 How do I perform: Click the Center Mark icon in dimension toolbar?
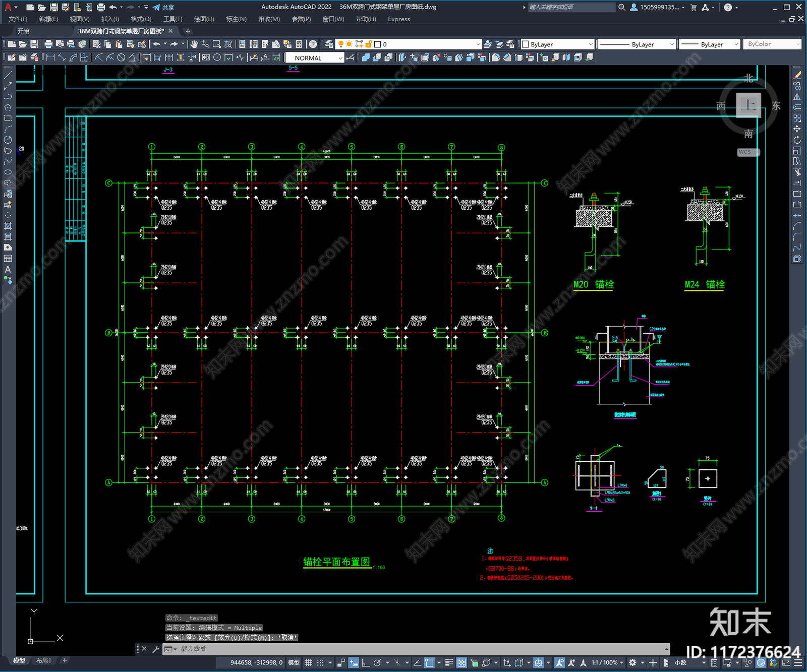click(217, 57)
